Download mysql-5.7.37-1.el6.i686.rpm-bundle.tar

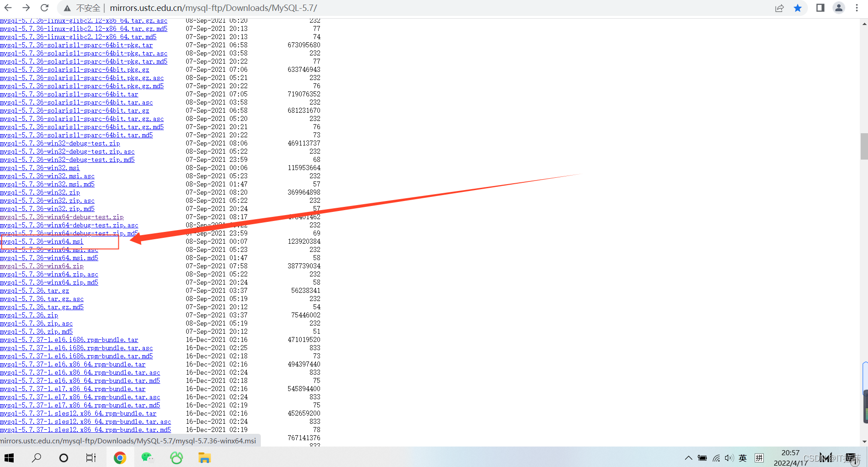(x=69, y=340)
